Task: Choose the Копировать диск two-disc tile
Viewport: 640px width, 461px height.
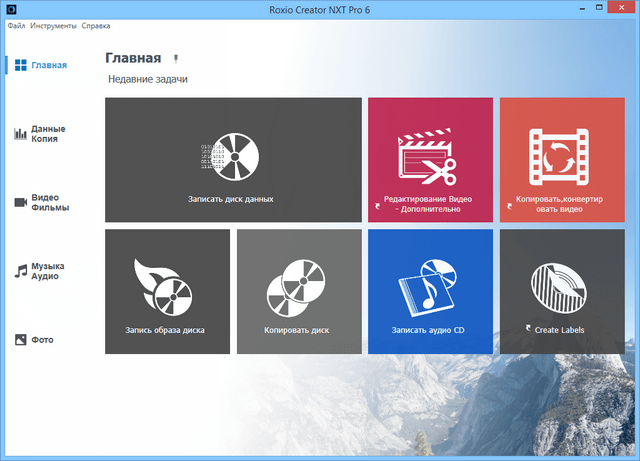Action: pos(297,291)
